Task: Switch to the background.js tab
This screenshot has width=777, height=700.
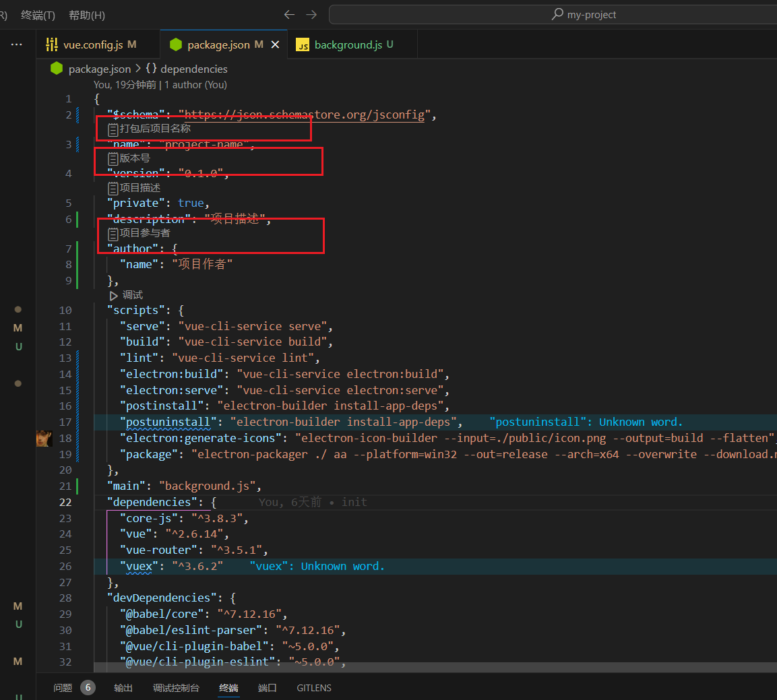Action: (x=348, y=44)
